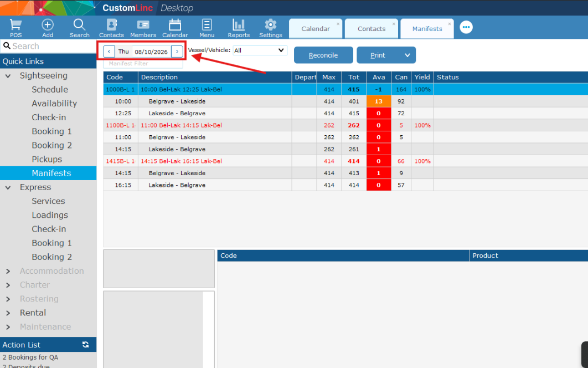
Task: Open the Reports chart icon
Action: tap(239, 28)
